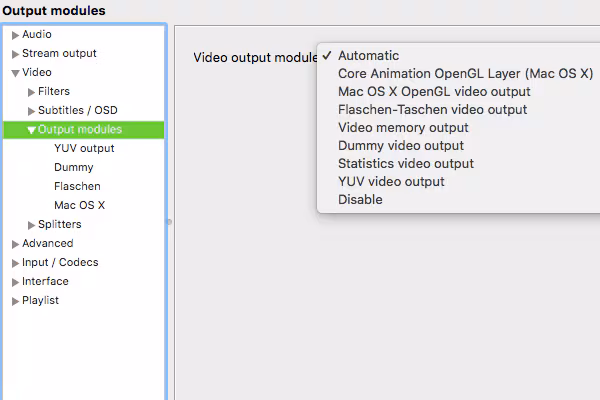Expand the Interface section

(15, 282)
